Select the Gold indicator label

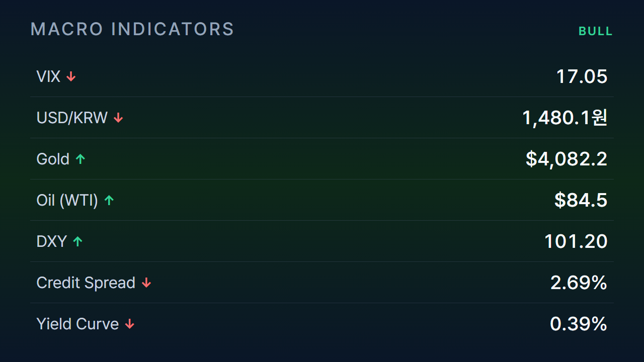click(x=53, y=159)
